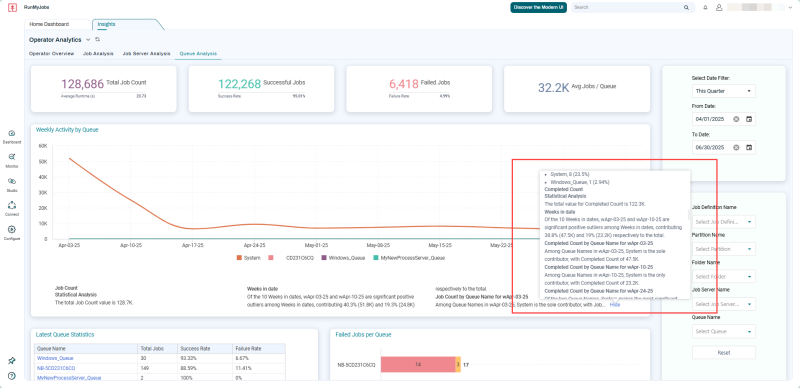Open the Dashboard sidebar icon
800x388 pixels.
12,136
